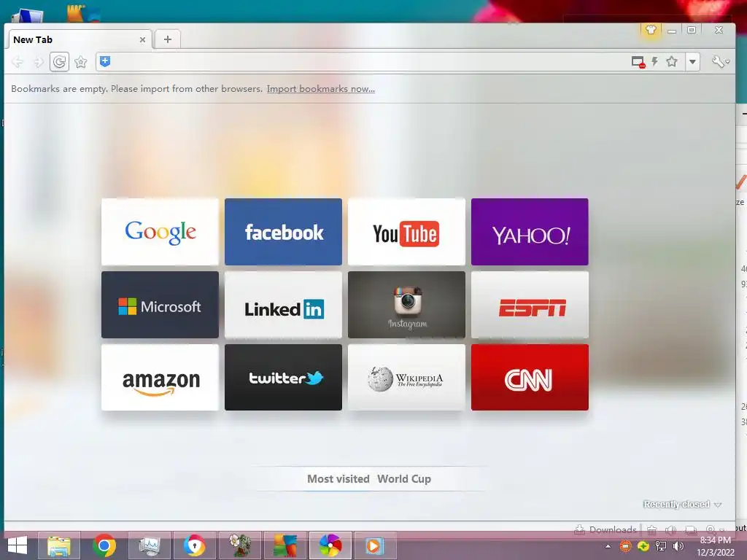The width and height of the screenshot is (747, 560).
Task: Open the colorful pinwheel app in taskbar
Action: tap(330, 545)
